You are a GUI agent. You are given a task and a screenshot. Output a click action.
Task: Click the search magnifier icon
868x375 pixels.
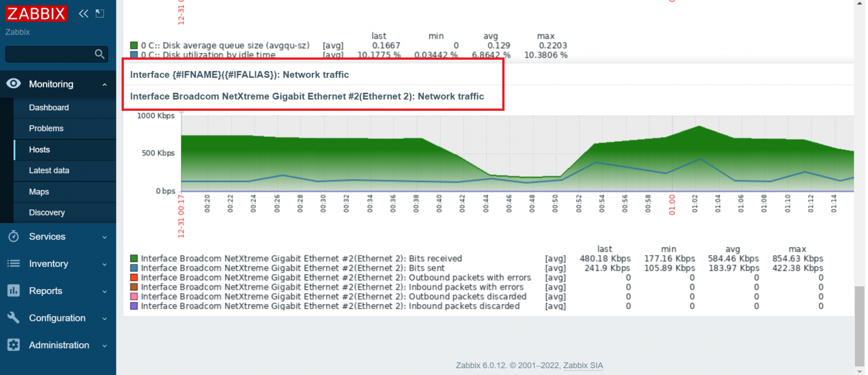pyautogui.click(x=100, y=54)
